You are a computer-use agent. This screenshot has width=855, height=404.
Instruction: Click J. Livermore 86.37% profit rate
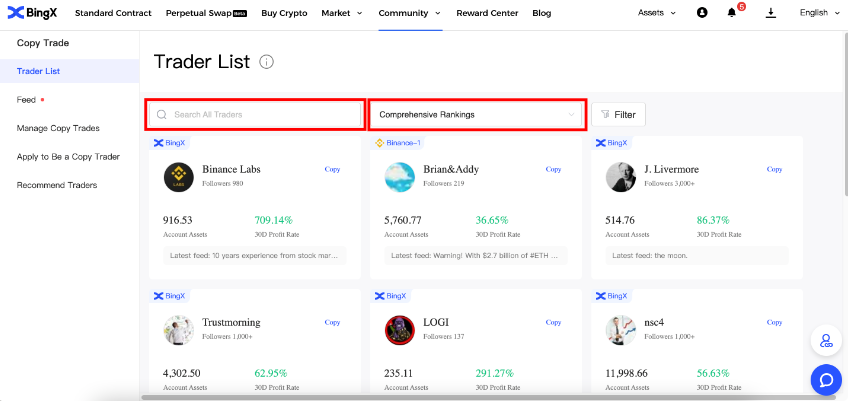(713, 220)
